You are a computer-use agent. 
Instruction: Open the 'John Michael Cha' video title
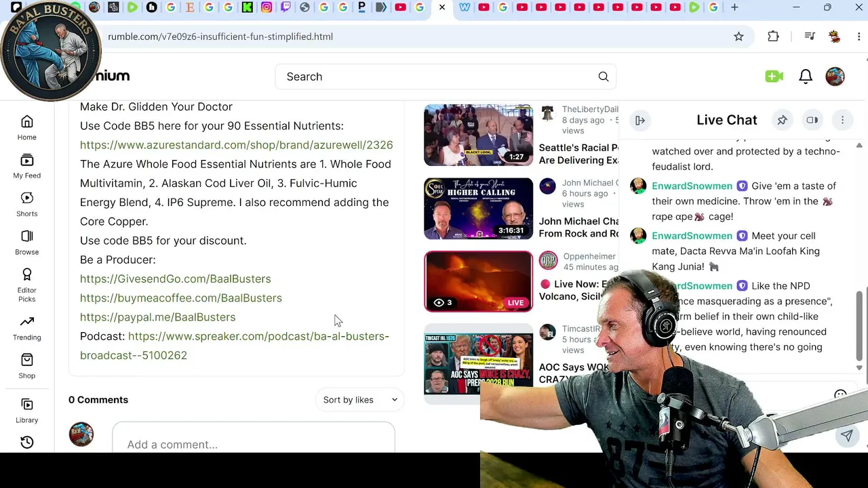click(578, 228)
